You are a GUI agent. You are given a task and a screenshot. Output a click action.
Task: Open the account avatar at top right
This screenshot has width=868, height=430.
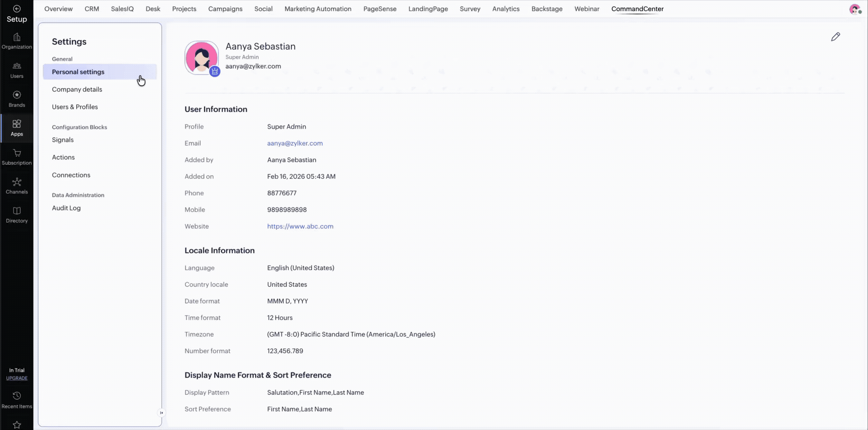(x=854, y=9)
